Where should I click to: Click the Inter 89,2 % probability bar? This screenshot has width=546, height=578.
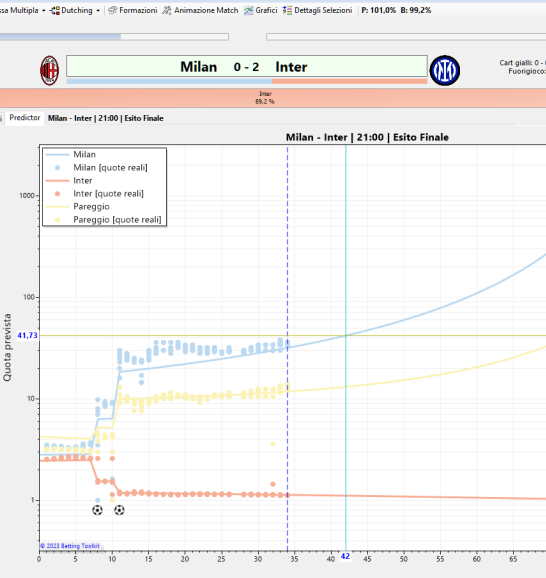point(273,98)
